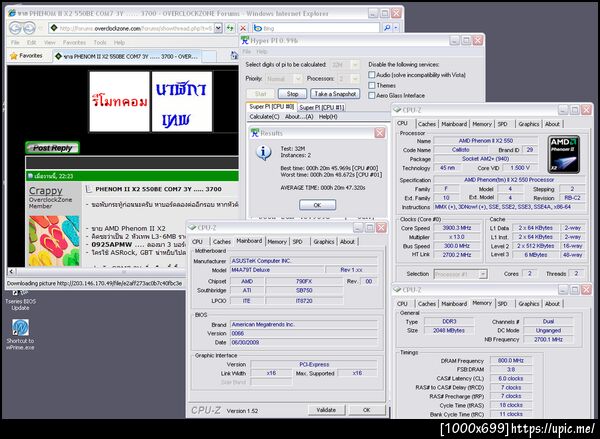Click the red Thai text banner image
This screenshot has width=600, height=439.
coord(119,101)
